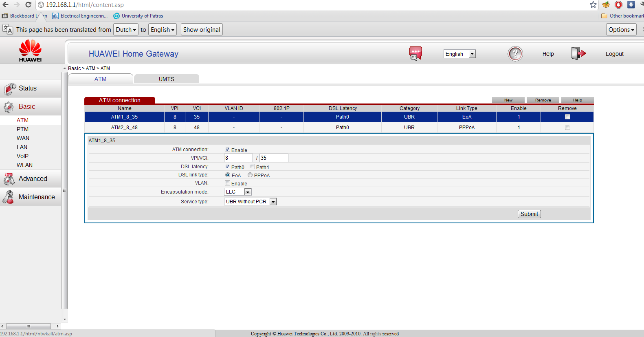This screenshot has width=644, height=337.
Task: Click the translate icon in the translation bar
Action: [x=7, y=29]
